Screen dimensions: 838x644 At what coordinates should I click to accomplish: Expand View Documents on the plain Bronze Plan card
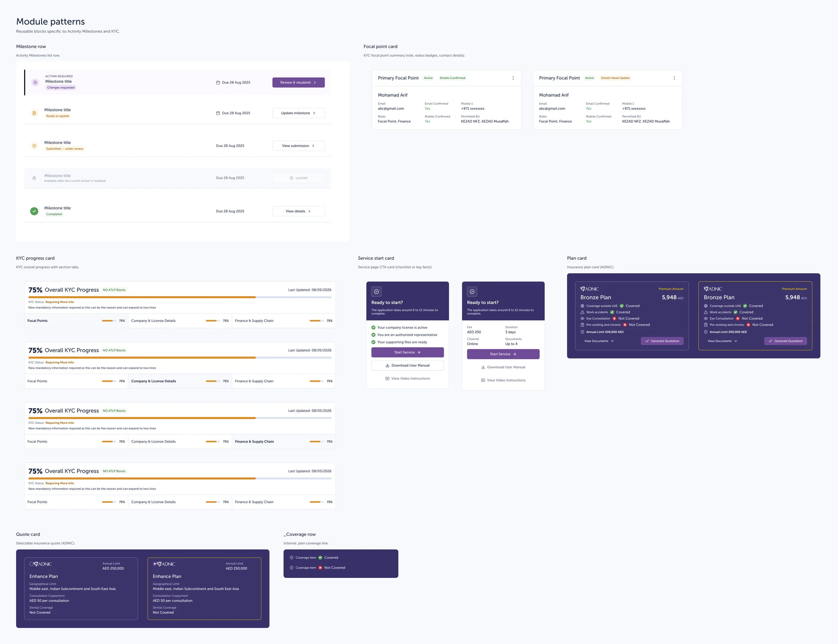coord(599,341)
